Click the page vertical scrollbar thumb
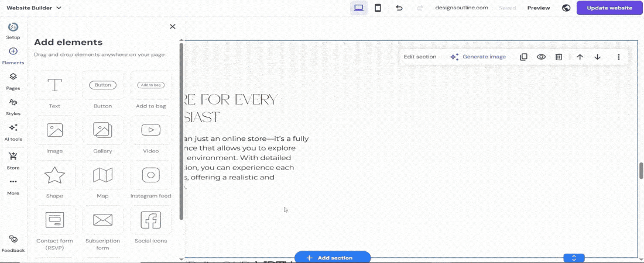 click(641, 171)
